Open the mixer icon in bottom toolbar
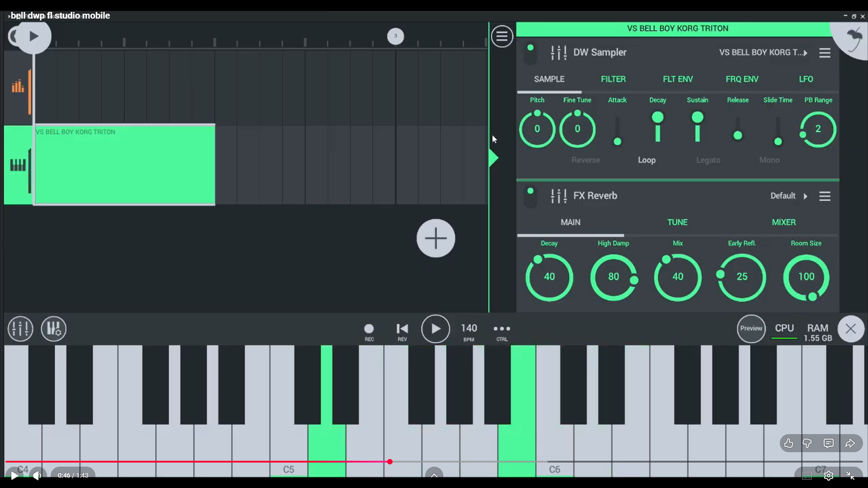The image size is (868, 488). point(21,329)
